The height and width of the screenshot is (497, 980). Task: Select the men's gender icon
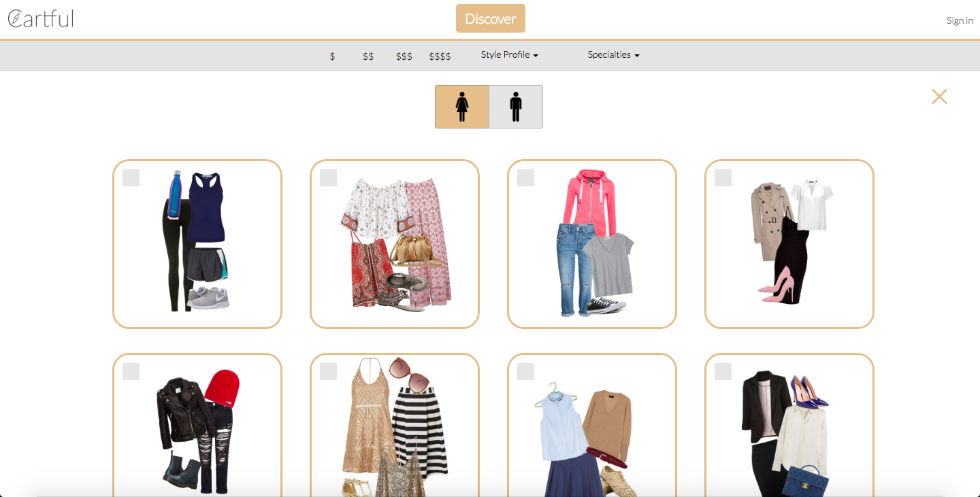(515, 106)
